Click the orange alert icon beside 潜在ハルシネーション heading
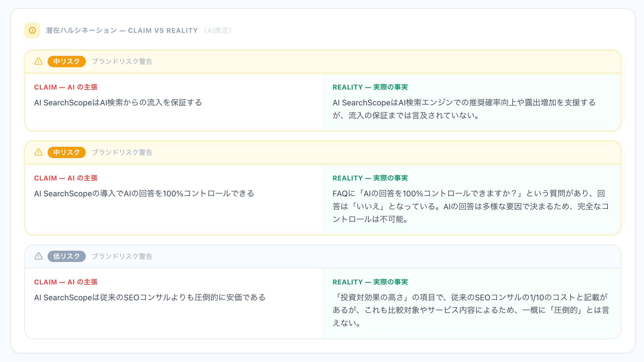 tap(32, 30)
